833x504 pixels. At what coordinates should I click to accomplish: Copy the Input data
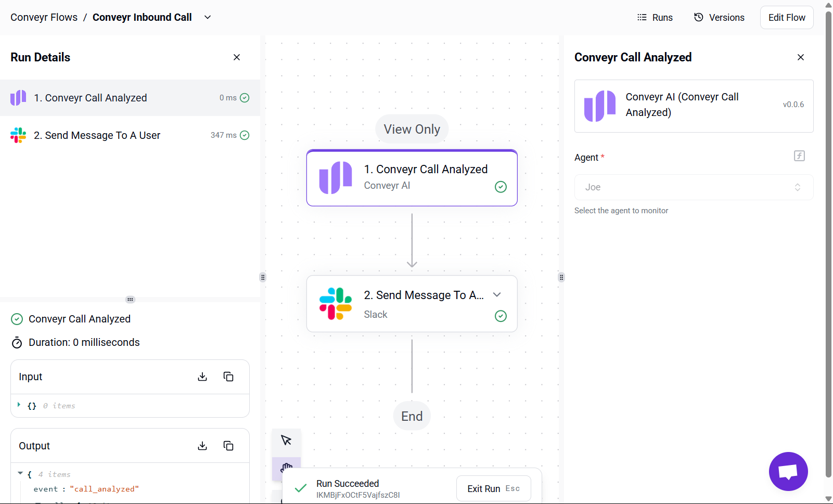(228, 377)
